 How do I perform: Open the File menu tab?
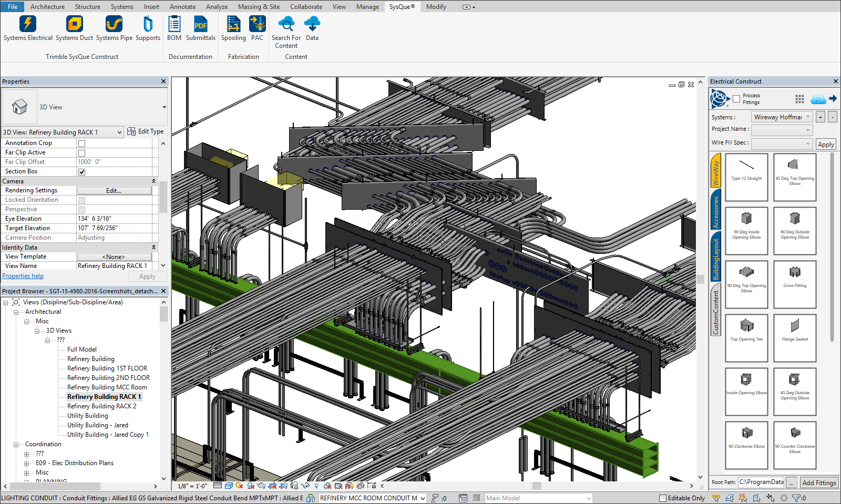click(13, 6)
